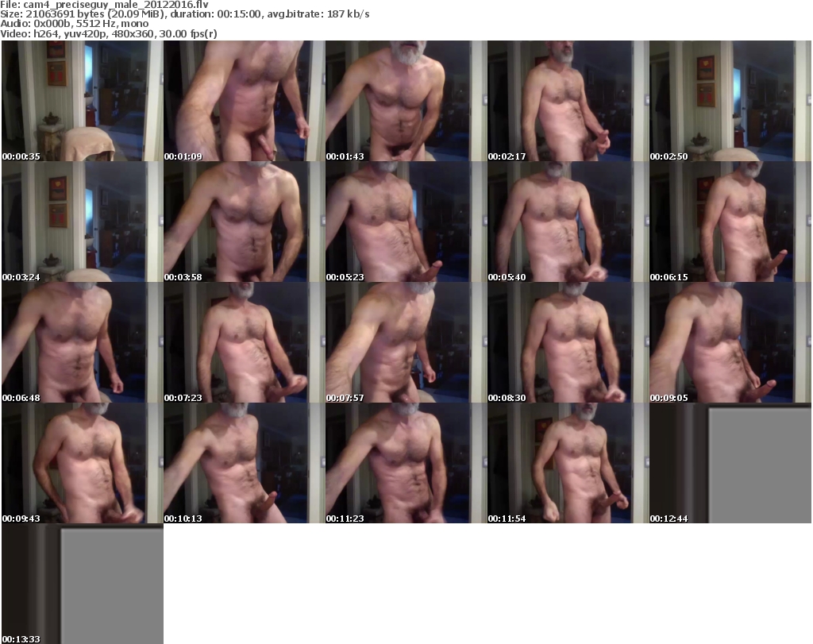Choose the frame marked 00:09:05
The width and height of the screenshot is (813, 644).
(x=730, y=342)
